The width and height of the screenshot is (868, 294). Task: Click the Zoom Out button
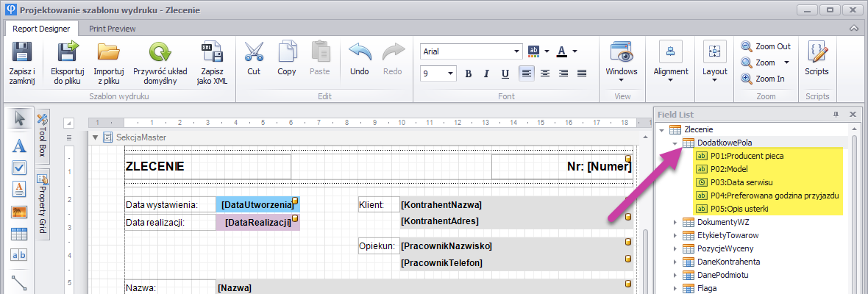coord(766,46)
